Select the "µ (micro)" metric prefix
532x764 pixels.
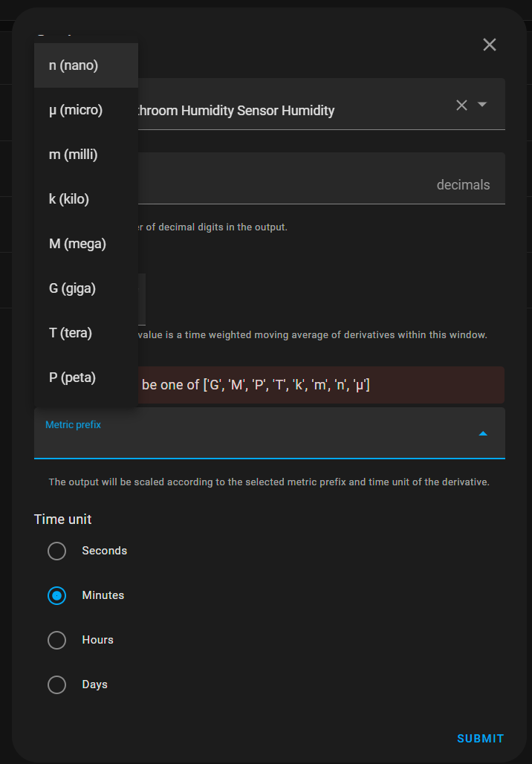75,109
